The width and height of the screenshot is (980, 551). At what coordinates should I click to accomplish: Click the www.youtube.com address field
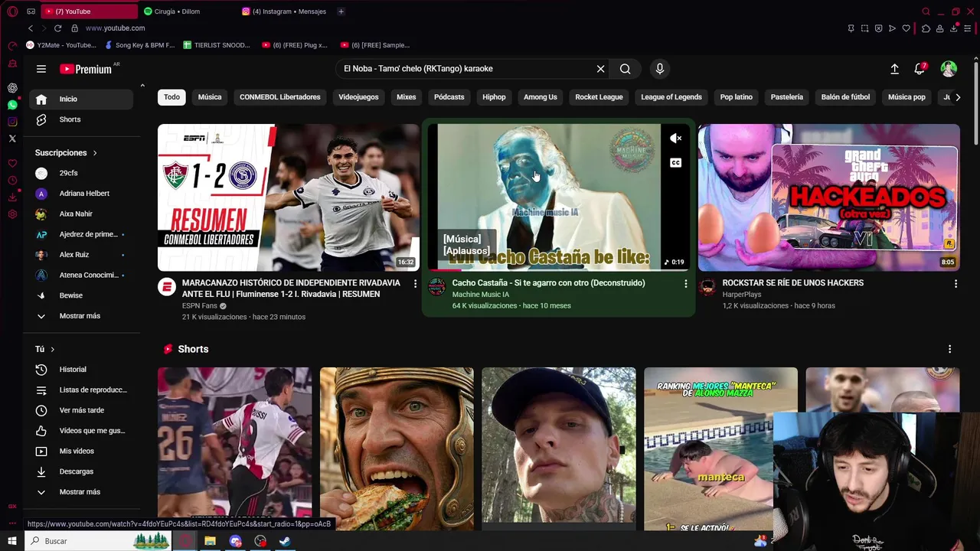[115, 28]
